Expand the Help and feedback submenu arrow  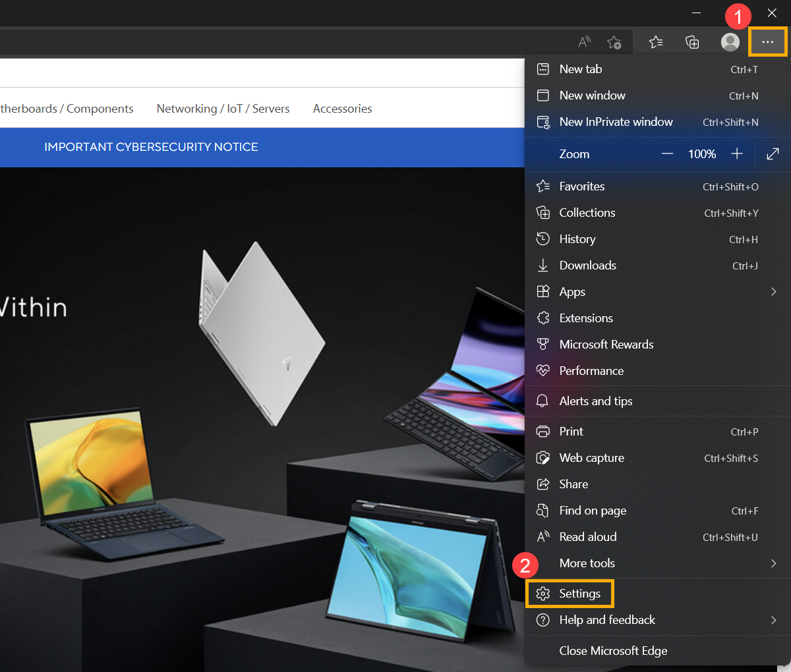tap(773, 620)
